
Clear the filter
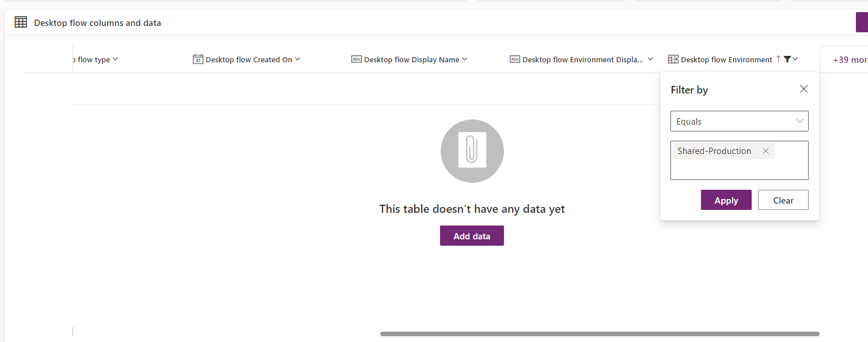point(783,200)
